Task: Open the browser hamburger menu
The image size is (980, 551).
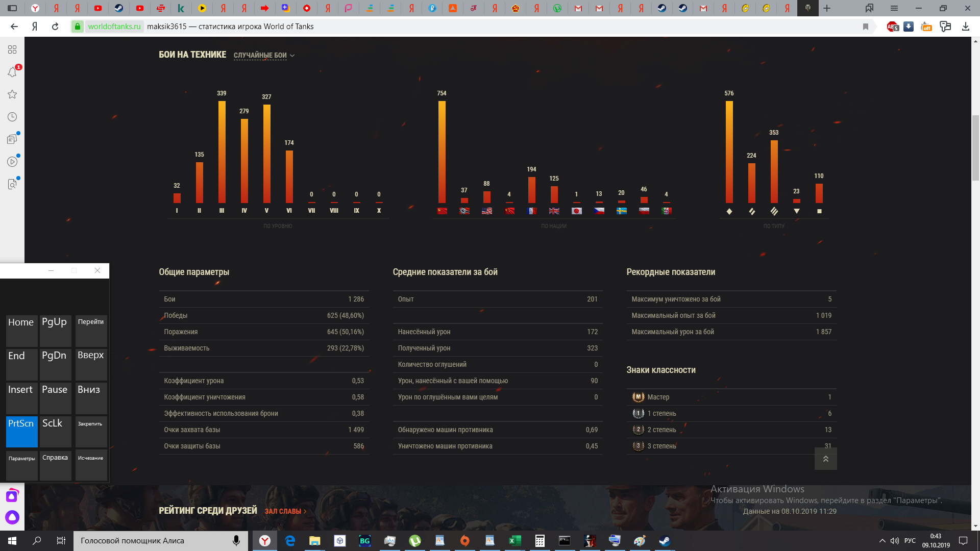Action: coord(894,8)
